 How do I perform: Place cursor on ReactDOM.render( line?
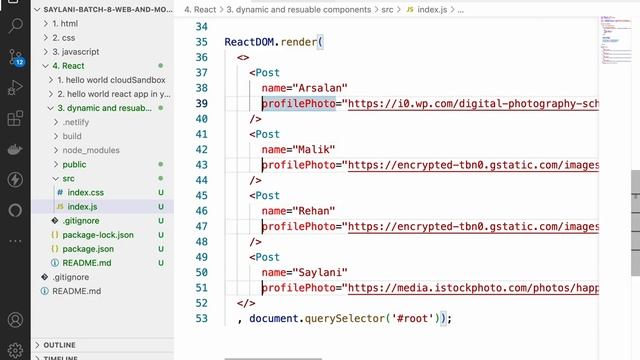pyautogui.click(x=274, y=42)
